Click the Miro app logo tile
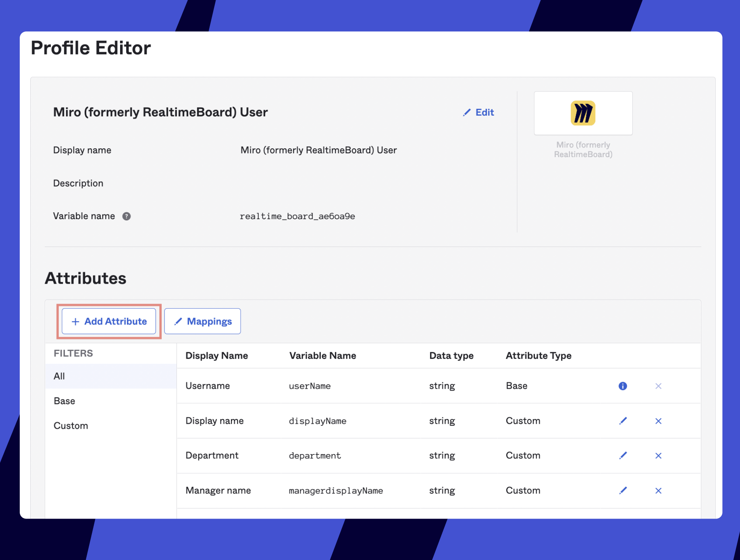 tap(583, 113)
